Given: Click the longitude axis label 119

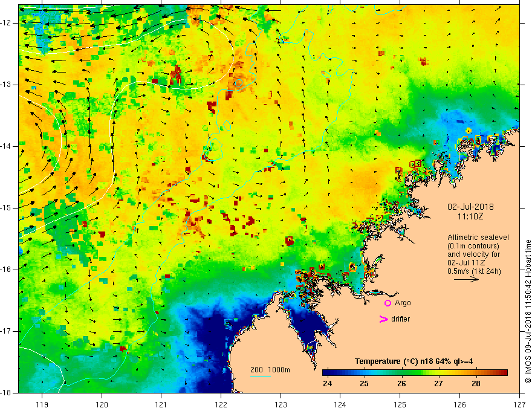Looking at the screenshot, I should click(x=42, y=404).
